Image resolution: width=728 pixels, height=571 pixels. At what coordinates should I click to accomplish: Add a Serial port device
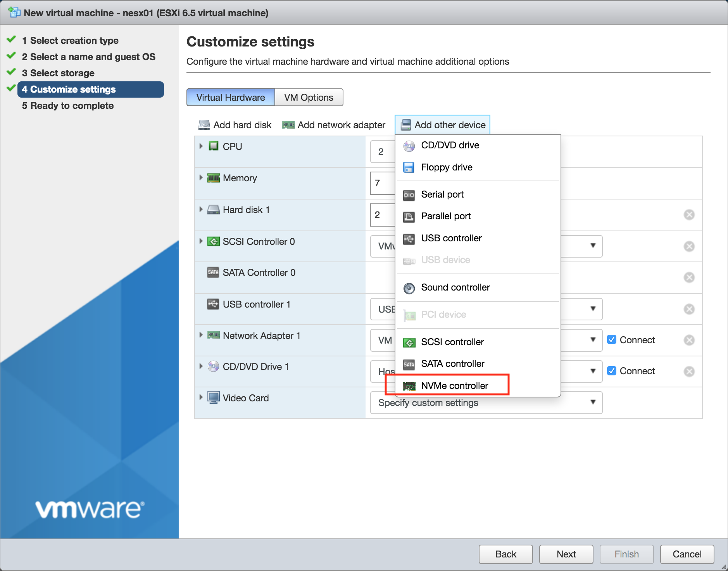(x=478, y=194)
